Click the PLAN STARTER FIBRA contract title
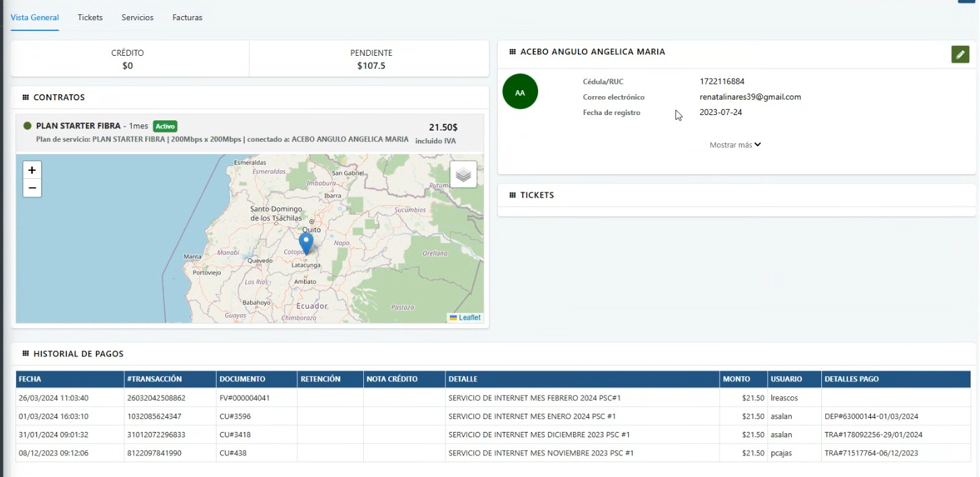Viewport: 980px width, 477px height. click(x=78, y=126)
